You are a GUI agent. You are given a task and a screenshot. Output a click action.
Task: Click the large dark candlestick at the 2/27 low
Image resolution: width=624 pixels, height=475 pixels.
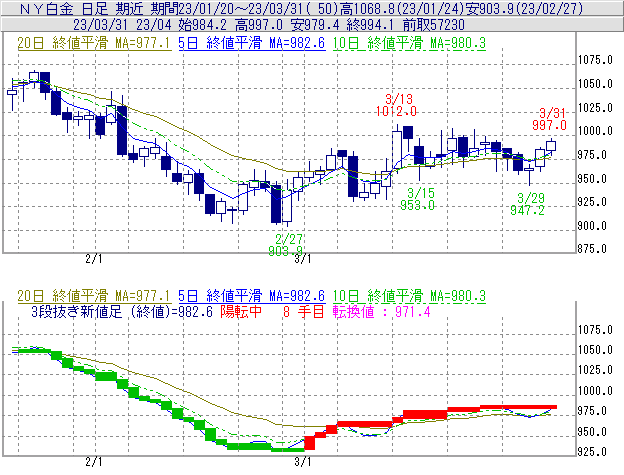point(276,203)
